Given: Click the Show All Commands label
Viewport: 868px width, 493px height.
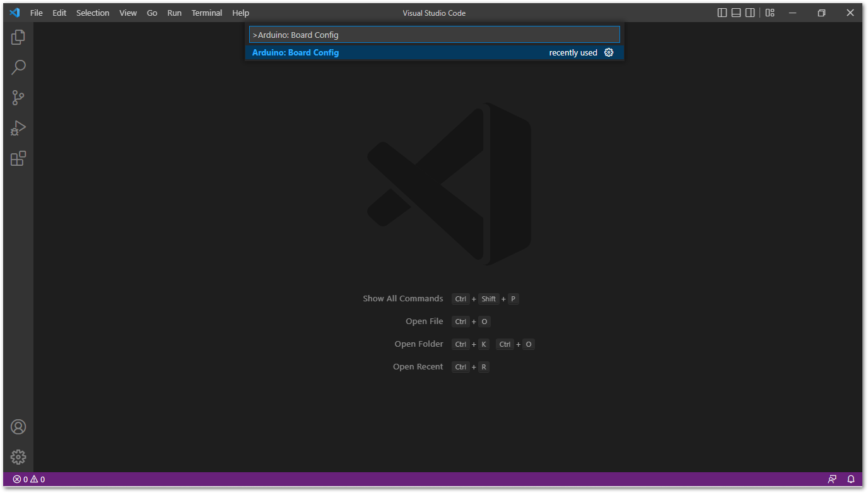Looking at the screenshot, I should coord(402,299).
